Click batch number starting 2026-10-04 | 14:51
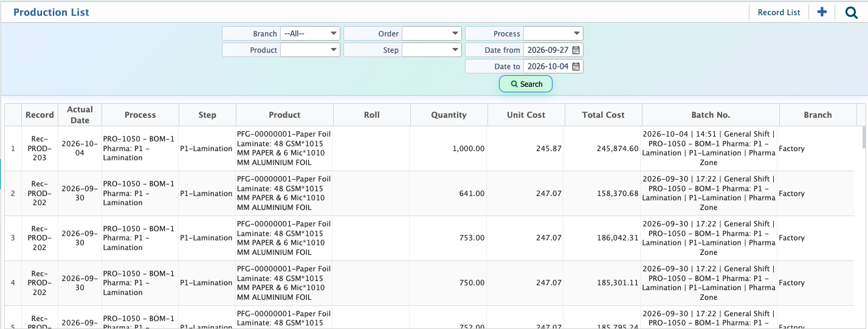 [x=709, y=149]
